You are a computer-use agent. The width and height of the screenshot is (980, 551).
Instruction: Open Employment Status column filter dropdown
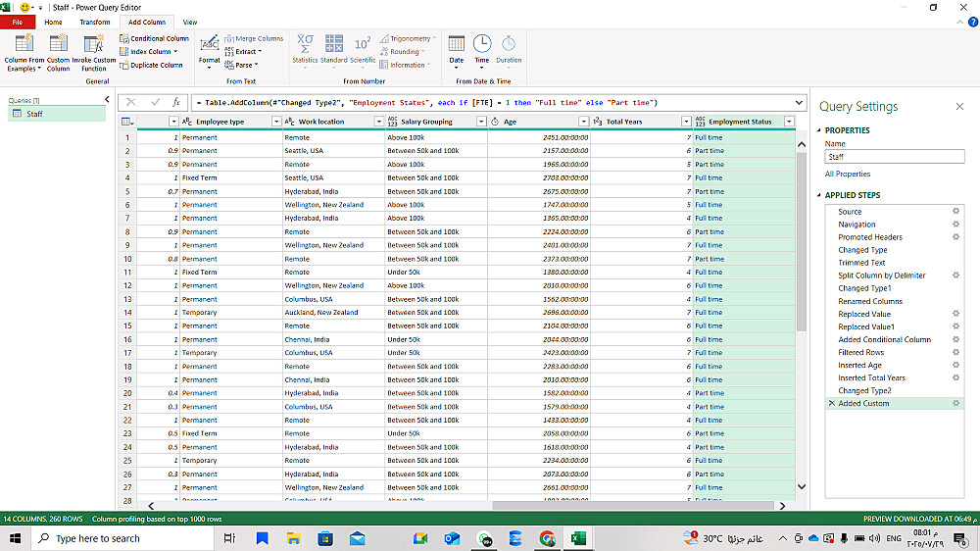[x=790, y=122]
